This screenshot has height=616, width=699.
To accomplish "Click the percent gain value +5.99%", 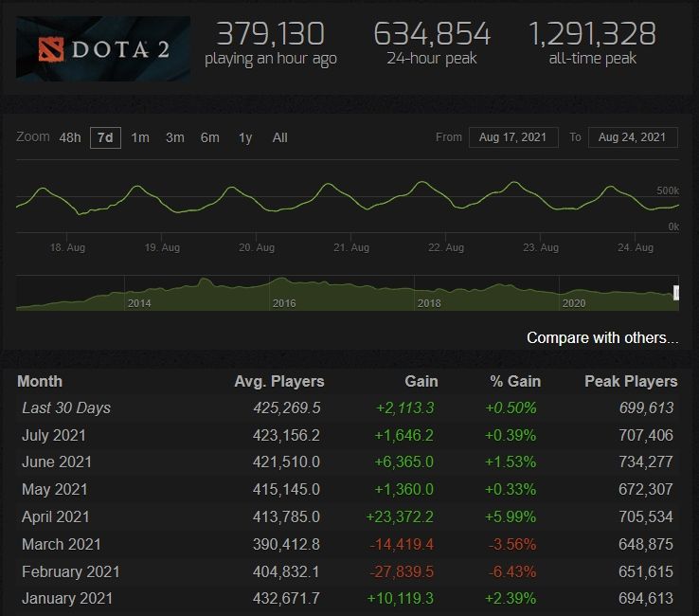I will tap(511, 516).
